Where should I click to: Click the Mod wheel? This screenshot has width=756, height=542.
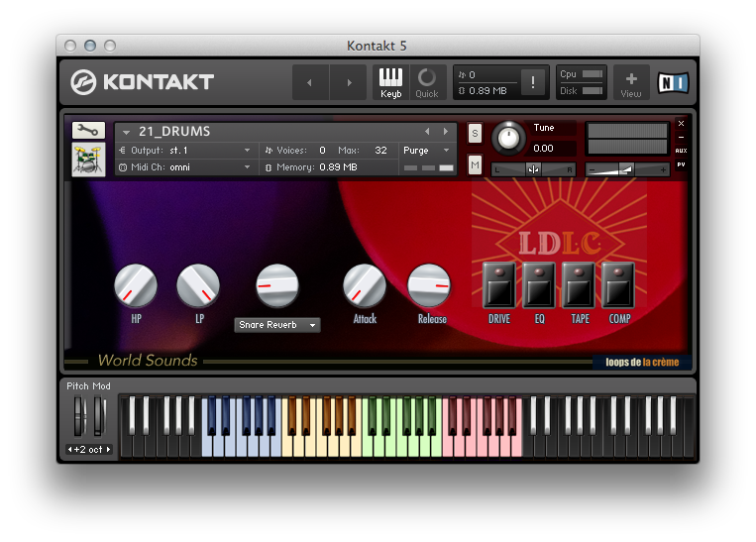tap(99, 416)
